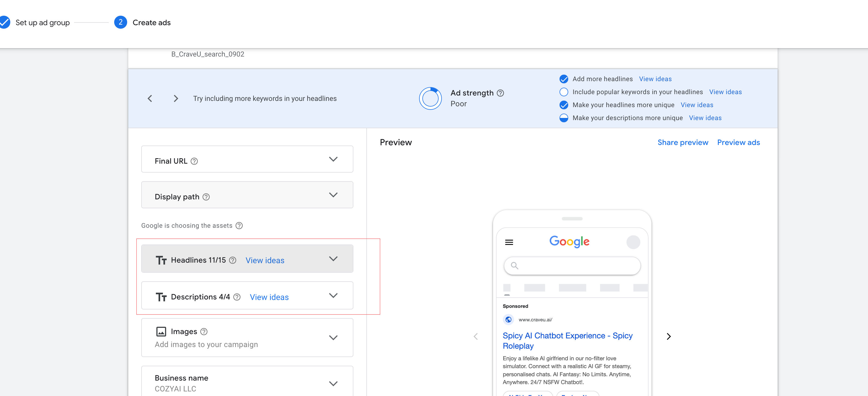The image size is (868, 396).
Task: Click help icon beside Final URL
Action: (x=194, y=161)
